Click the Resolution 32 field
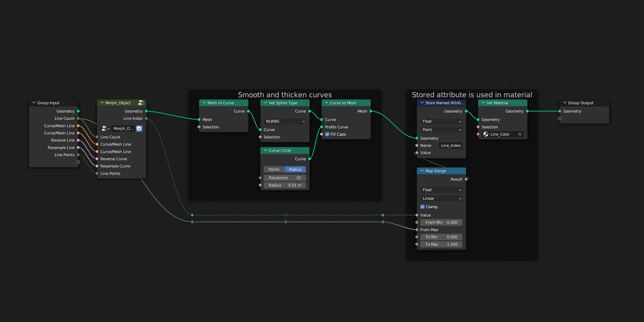Screen dimensions: 644x322 pyautogui.click(x=285, y=178)
